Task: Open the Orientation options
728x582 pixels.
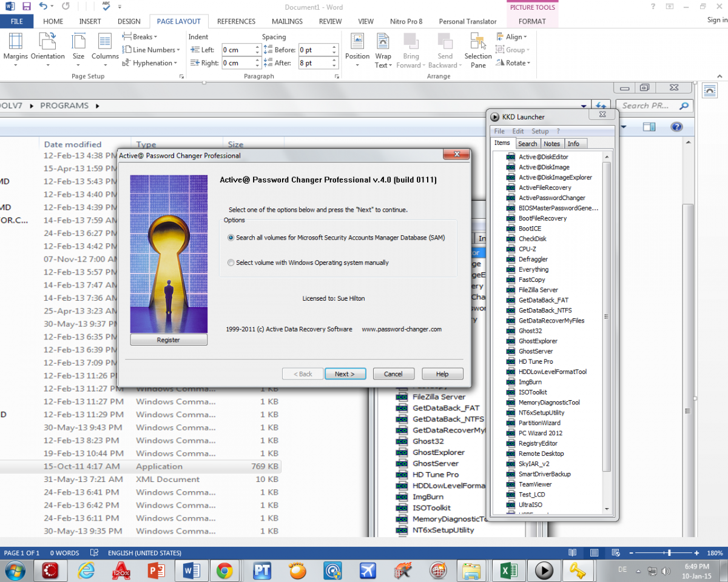Action: click(48, 50)
